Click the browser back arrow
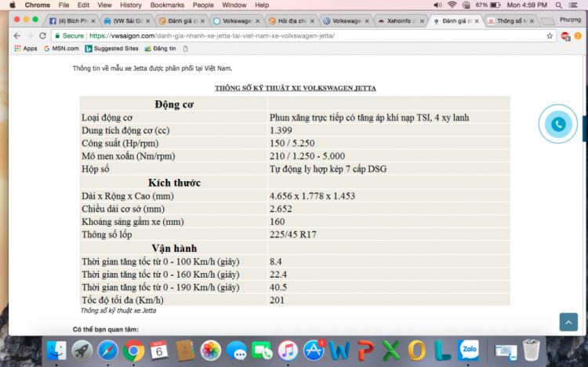This screenshot has height=367, width=588. pyautogui.click(x=17, y=36)
